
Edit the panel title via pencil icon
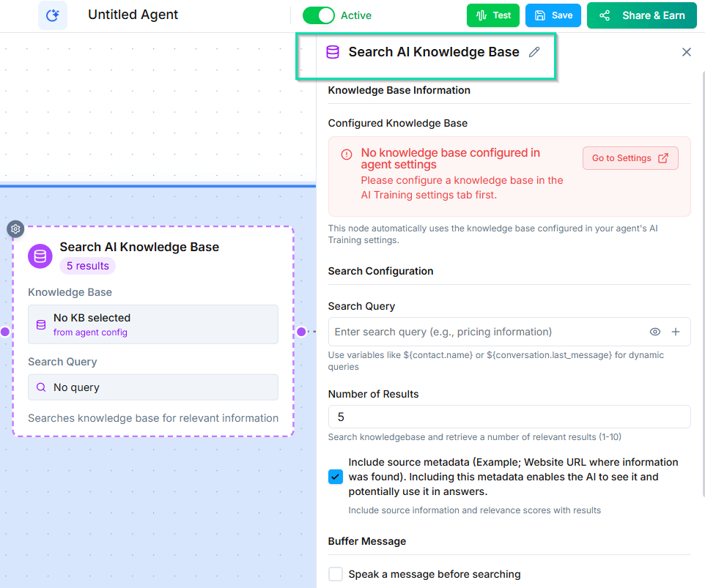(x=534, y=51)
